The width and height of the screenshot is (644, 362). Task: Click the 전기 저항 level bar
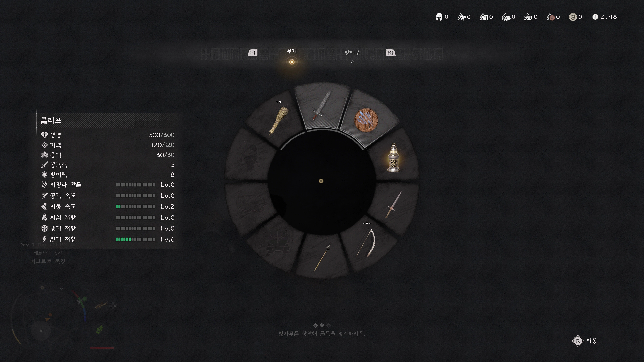coord(135,239)
